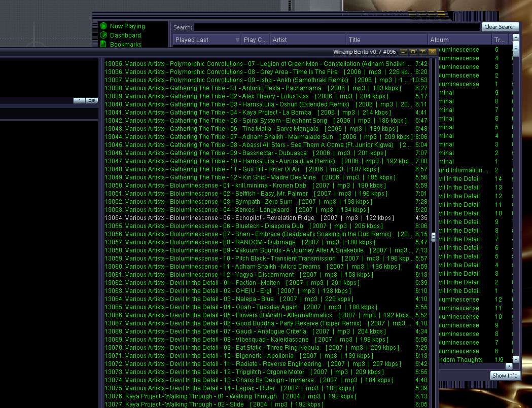The height and width of the screenshot is (408, 532).
Task: Select track 13046 Bassnectar - Dubuasca
Action: point(266,153)
